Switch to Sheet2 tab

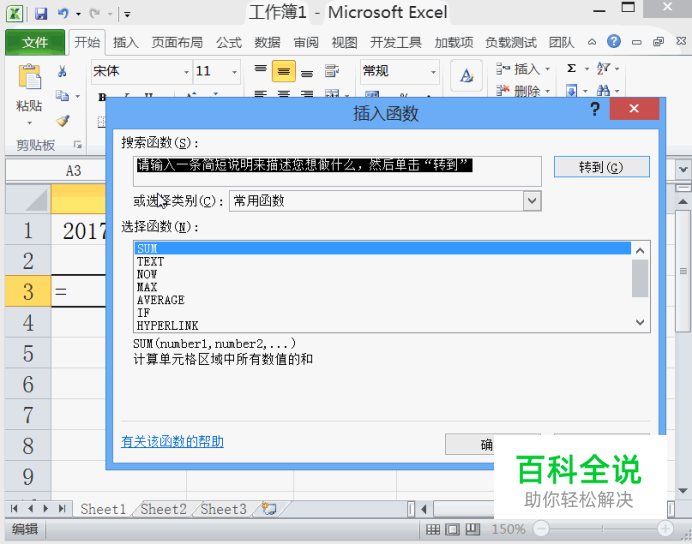click(163, 509)
